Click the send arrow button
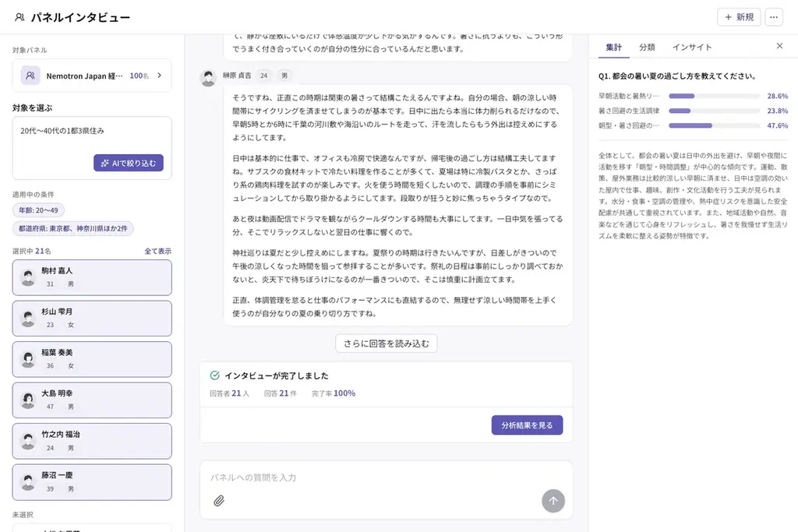 (x=553, y=501)
